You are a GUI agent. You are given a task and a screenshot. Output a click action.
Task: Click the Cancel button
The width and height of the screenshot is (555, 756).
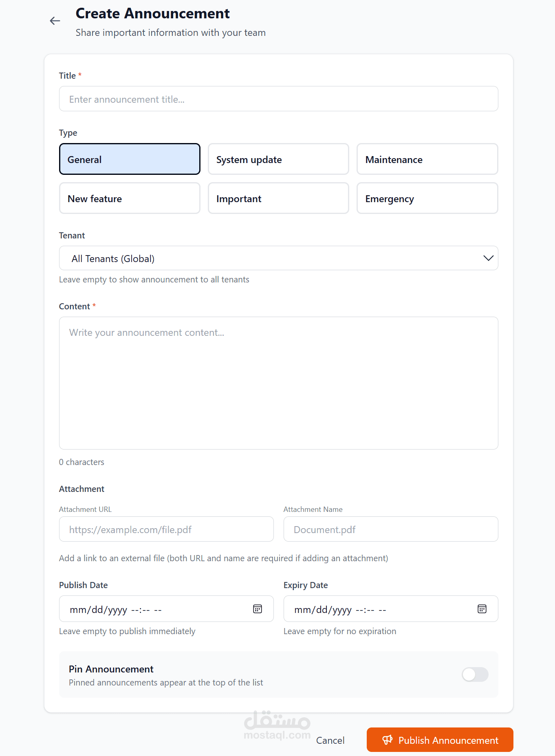click(330, 740)
